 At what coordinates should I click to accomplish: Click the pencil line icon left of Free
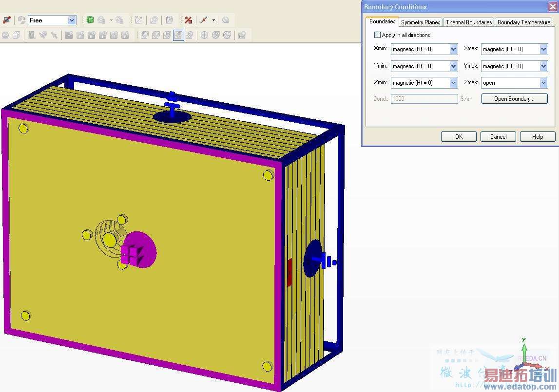7,20
